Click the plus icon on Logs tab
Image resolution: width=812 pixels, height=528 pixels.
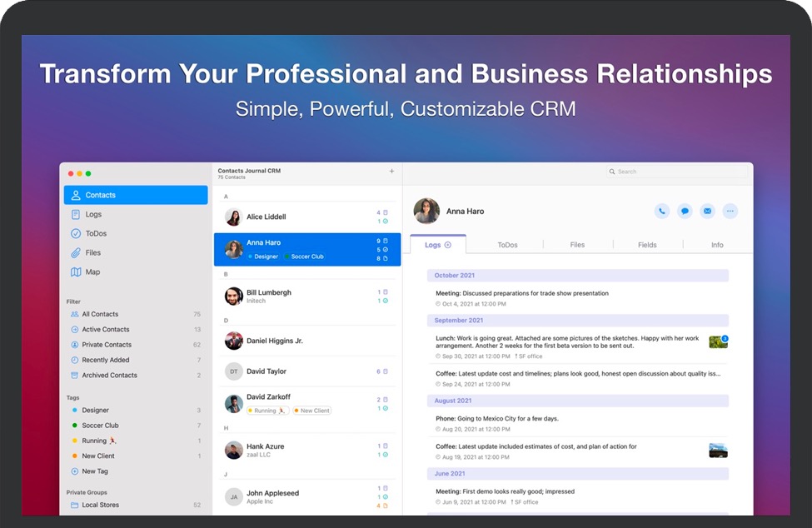pyautogui.click(x=448, y=245)
